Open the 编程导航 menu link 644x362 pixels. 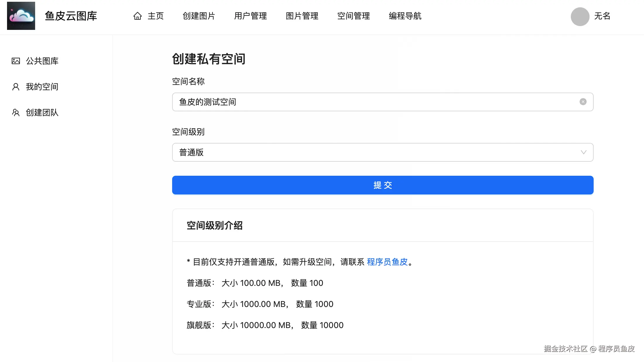pyautogui.click(x=405, y=16)
